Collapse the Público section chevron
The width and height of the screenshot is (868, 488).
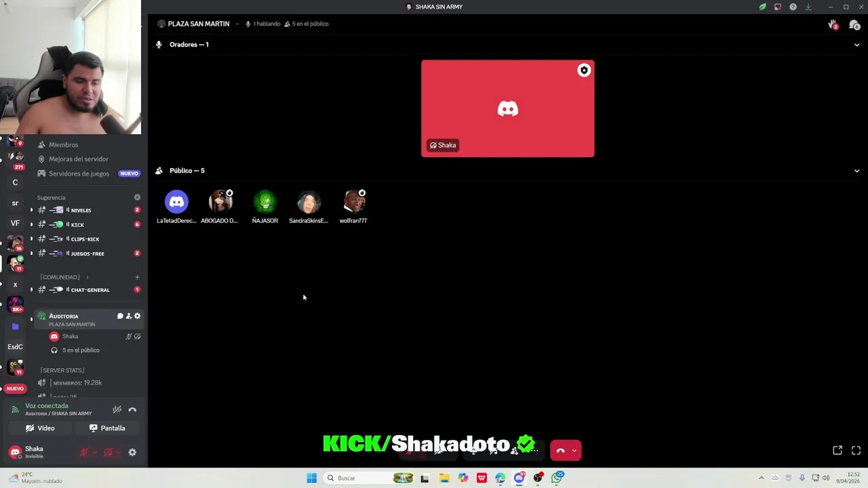pyautogui.click(x=856, y=171)
